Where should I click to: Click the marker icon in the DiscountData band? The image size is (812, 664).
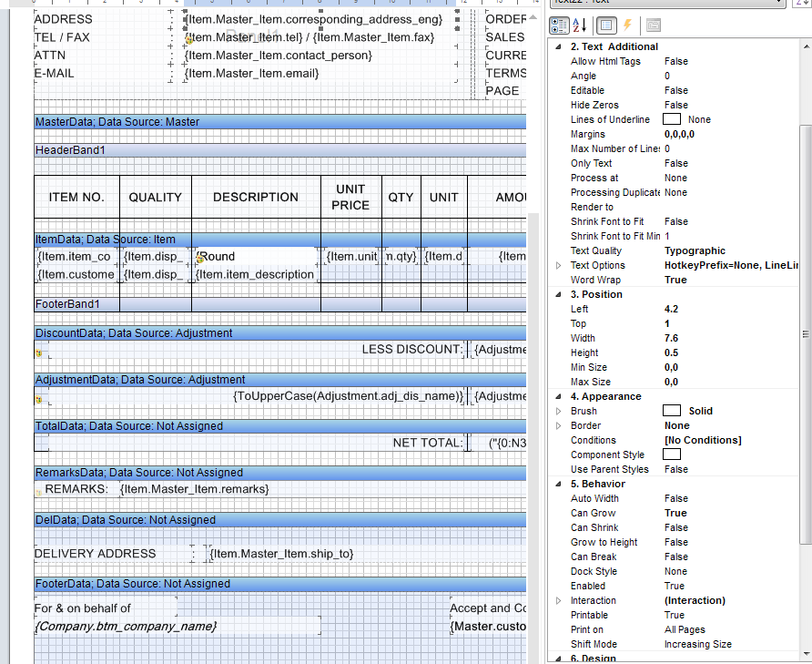click(x=39, y=353)
